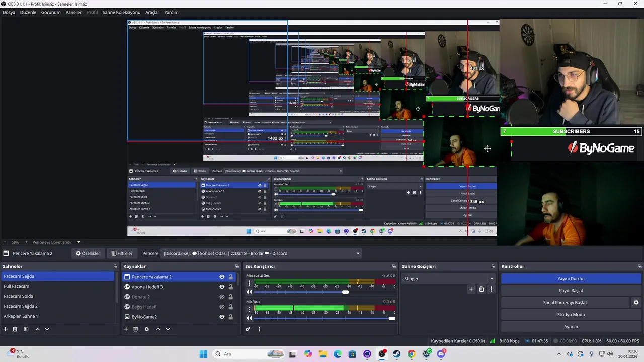Open the Sahne Koleksiyonu menu
The width and height of the screenshot is (644, 362).
pos(121,12)
